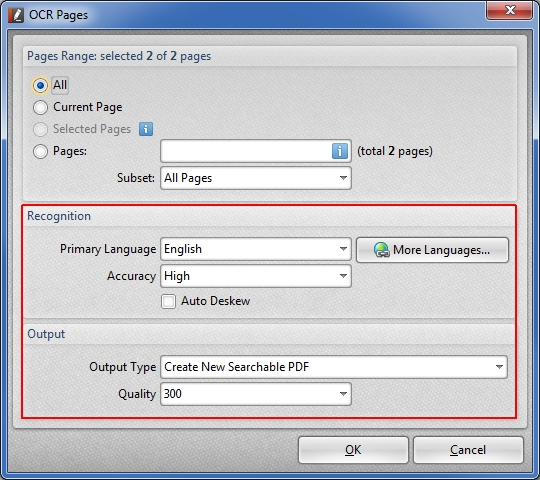Expand the Quality dropdown showing 300
The width and height of the screenshot is (540, 480).
256,394
